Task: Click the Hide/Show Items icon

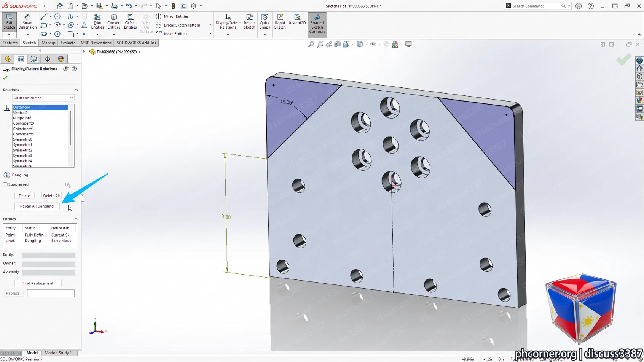Action: [x=373, y=44]
